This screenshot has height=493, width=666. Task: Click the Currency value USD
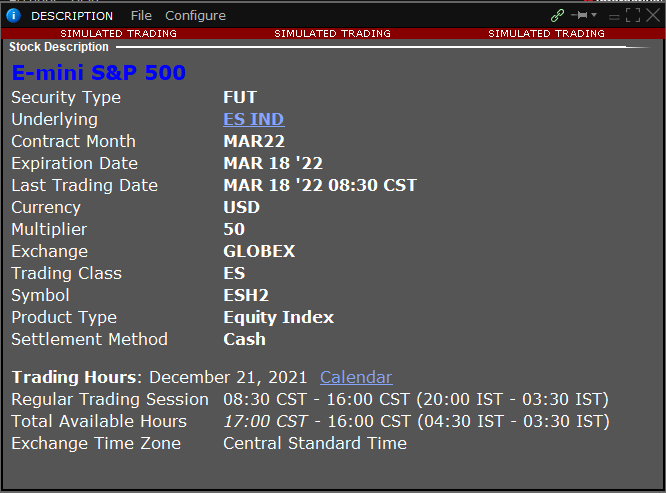tap(241, 207)
